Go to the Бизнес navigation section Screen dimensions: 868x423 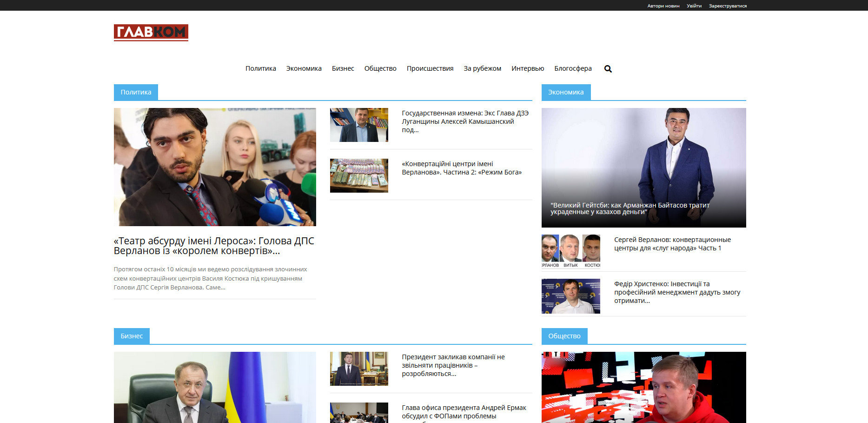(x=343, y=68)
